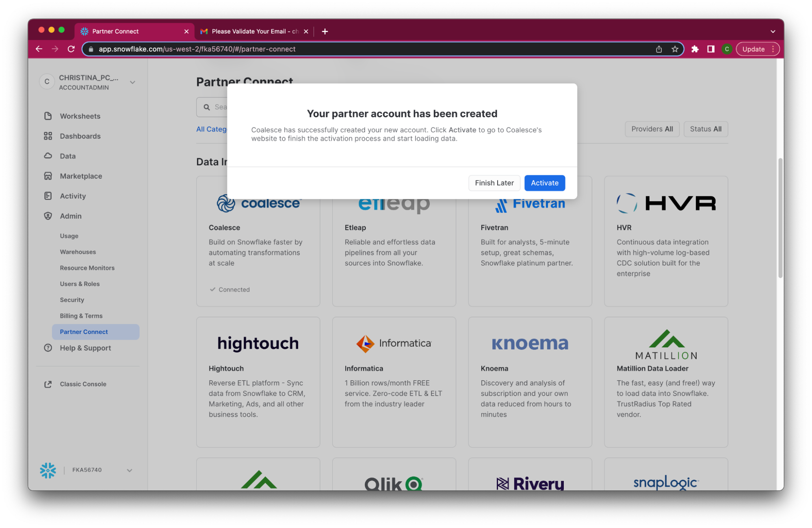
Task: Click the Finish Later button
Action: click(x=494, y=183)
